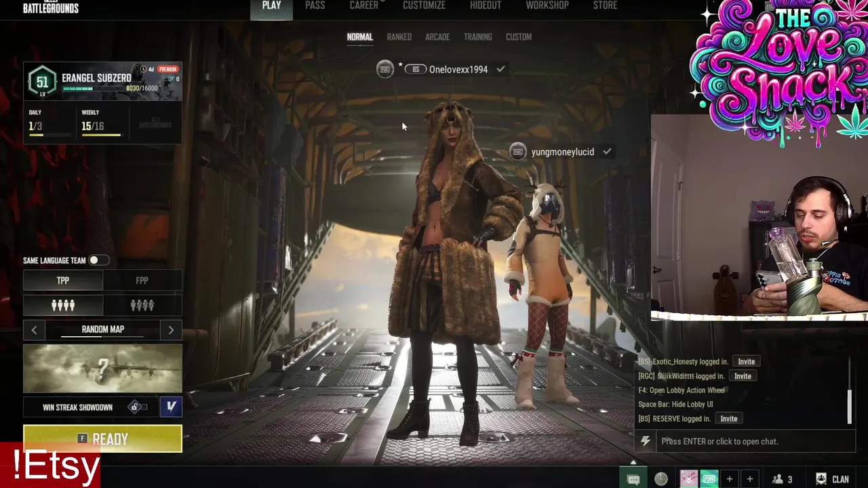868x488 pixels.
Task: Open the Win Streak Showdown V emblem
Action: click(x=171, y=407)
